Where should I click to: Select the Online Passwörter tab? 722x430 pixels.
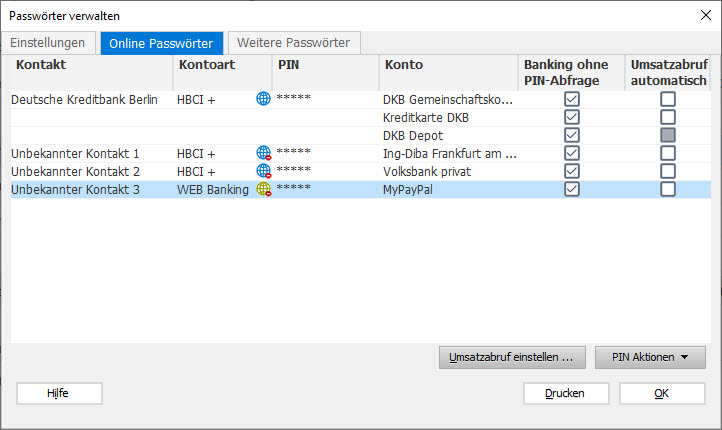point(162,43)
